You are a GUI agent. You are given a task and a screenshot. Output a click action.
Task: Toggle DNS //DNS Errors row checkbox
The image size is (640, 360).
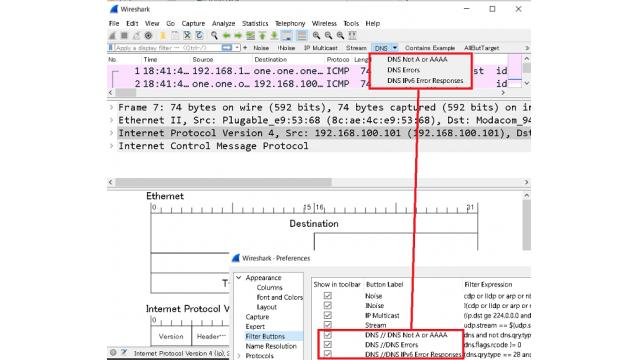pos(327,344)
